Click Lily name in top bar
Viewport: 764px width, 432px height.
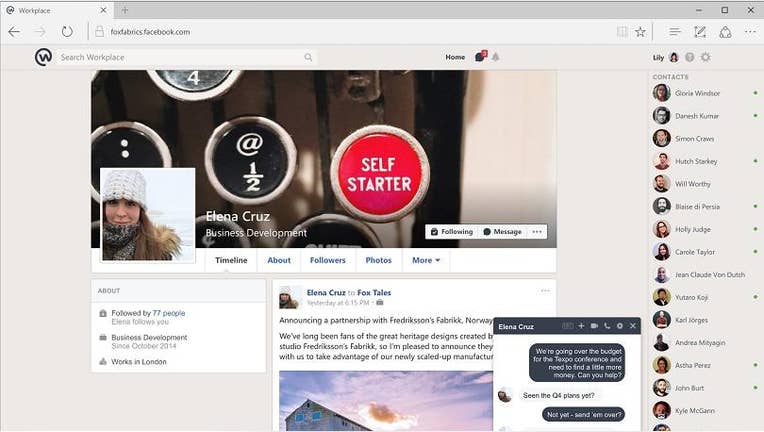pyautogui.click(x=658, y=57)
